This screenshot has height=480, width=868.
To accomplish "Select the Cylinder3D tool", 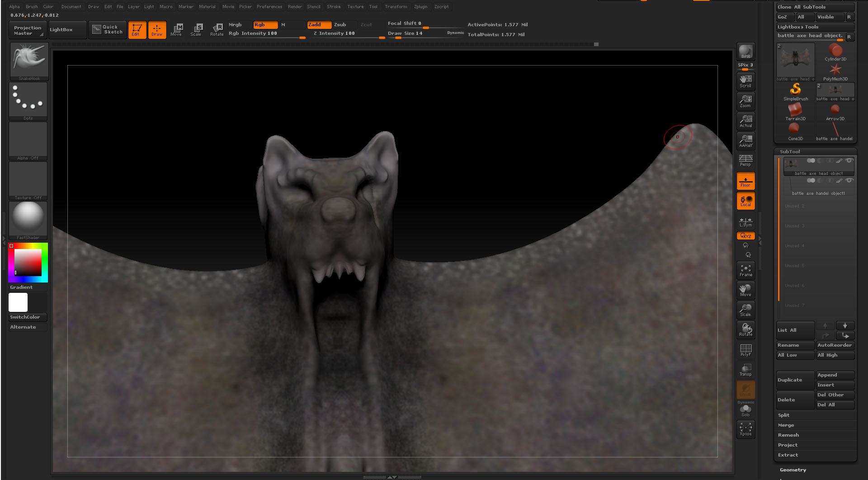I will pos(835,52).
